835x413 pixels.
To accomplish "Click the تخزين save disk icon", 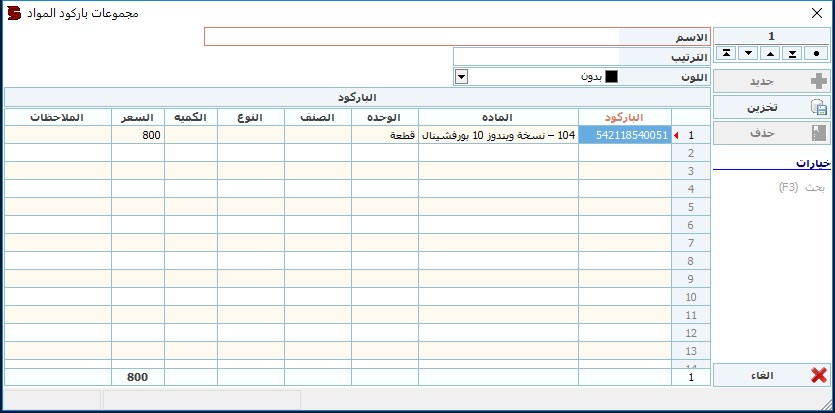I will (x=818, y=108).
